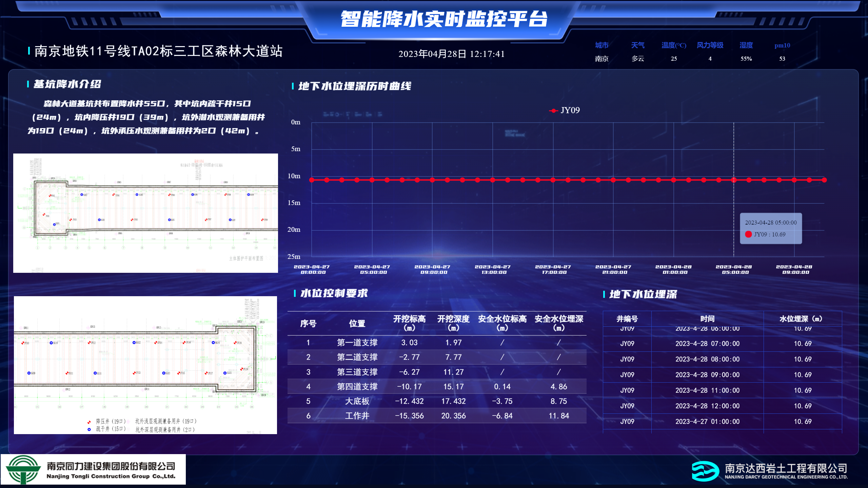Open the upper foundation pit plan drawing
868x488 pixels.
click(x=145, y=213)
